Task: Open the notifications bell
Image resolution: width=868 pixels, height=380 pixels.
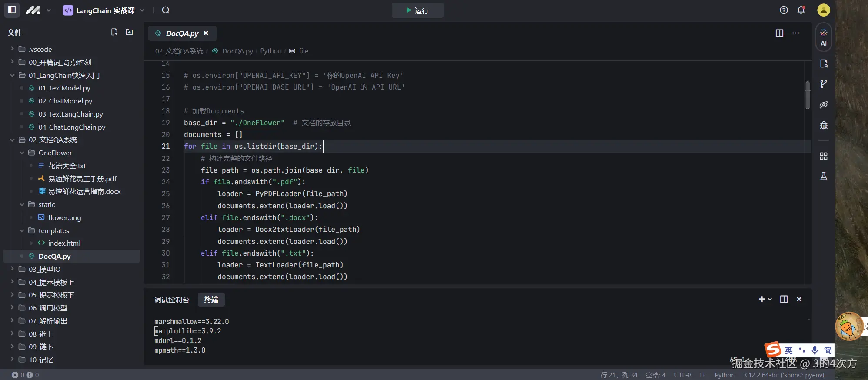Action: [x=801, y=10]
